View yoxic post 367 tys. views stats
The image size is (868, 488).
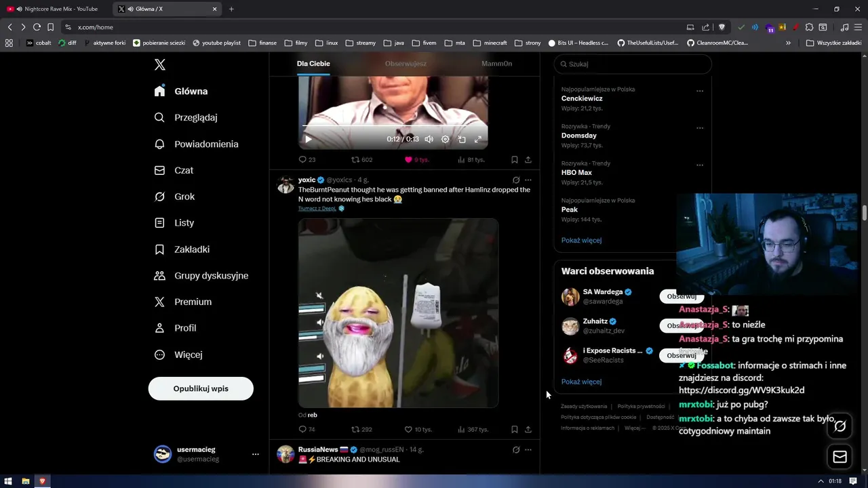pos(473,430)
